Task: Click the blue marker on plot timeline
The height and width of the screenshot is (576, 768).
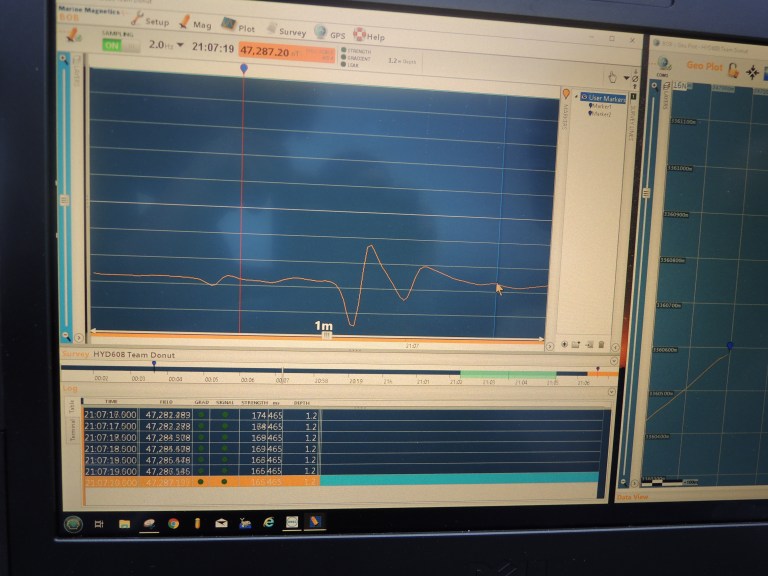Action: (x=243, y=68)
